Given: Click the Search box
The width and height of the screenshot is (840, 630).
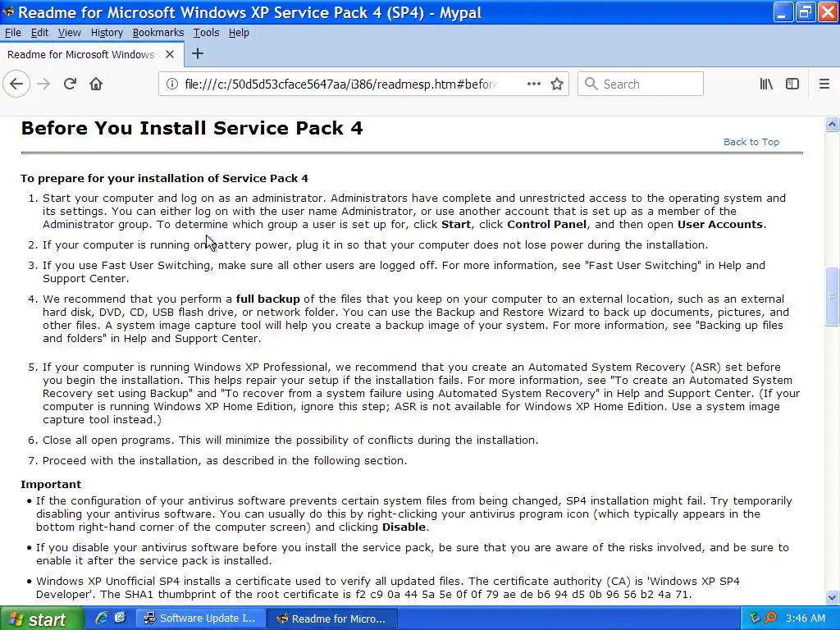Looking at the screenshot, I should click(x=641, y=84).
